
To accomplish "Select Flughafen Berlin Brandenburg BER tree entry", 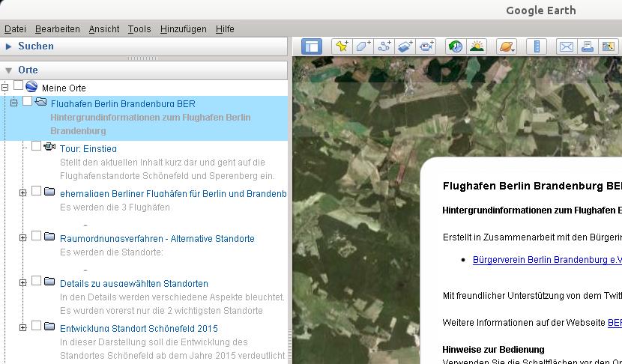I will coord(123,104).
